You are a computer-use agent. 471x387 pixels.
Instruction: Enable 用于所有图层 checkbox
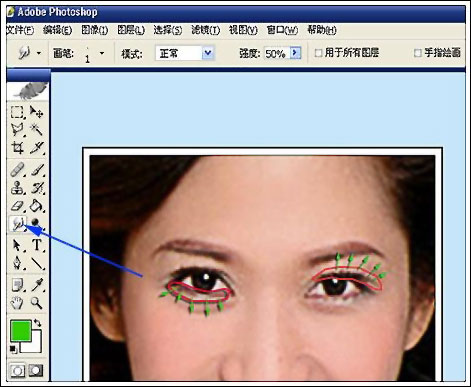click(x=318, y=53)
